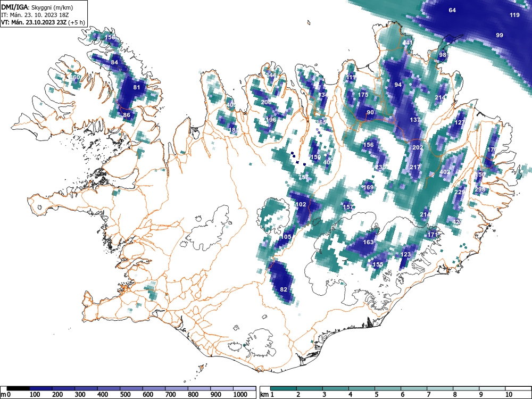Click the visibility value '206'
Screen dimensions: 532x399
pos(267,102)
